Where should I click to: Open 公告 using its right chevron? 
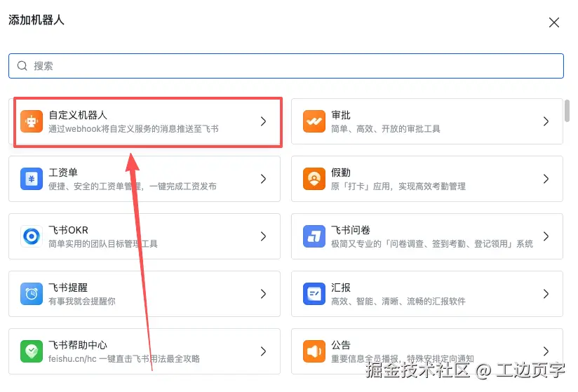[x=546, y=351]
